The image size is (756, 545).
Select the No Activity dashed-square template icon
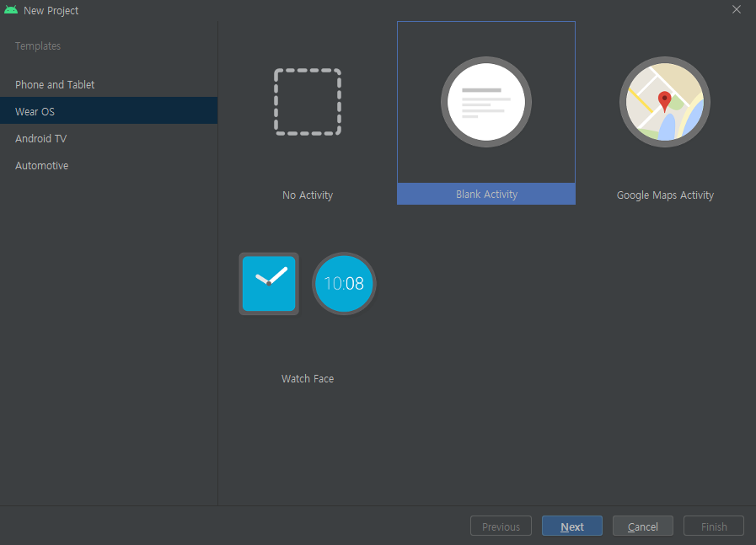point(308,102)
